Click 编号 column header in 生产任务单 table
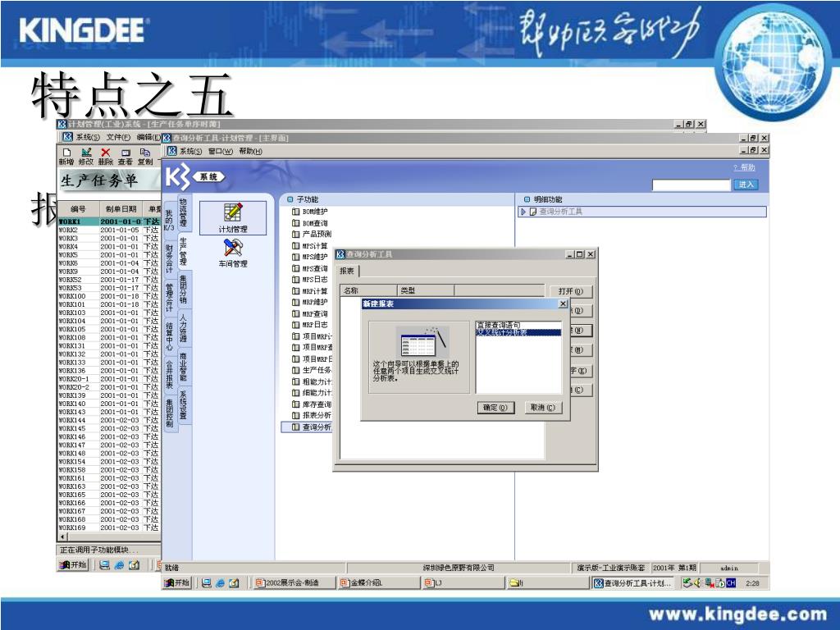 tap(78, 209)
